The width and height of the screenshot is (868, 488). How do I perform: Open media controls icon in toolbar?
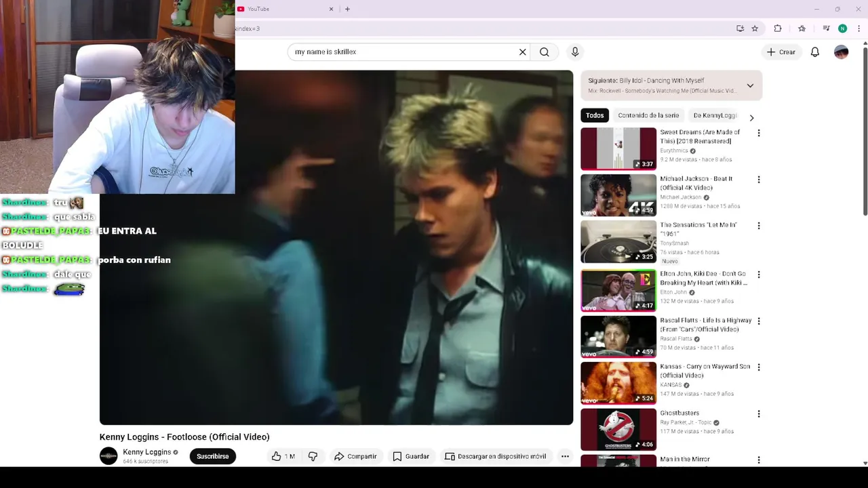(826, 28)
